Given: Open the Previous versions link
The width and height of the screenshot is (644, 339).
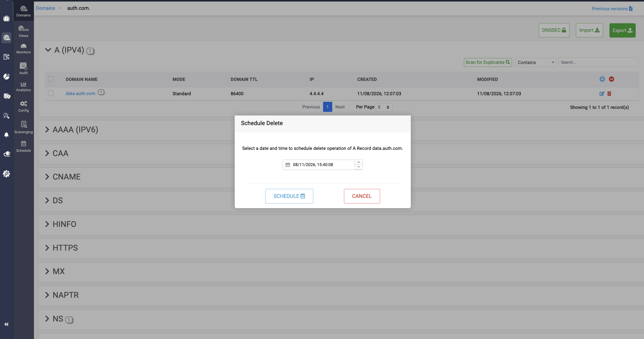Looking at the screenshot, I should [612, 9].
